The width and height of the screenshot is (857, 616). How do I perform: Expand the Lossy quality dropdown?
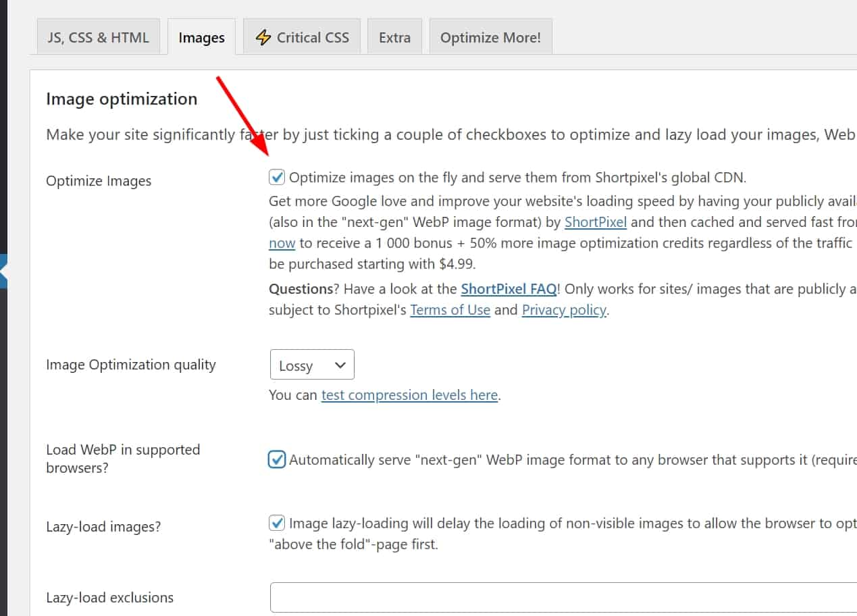311,365
